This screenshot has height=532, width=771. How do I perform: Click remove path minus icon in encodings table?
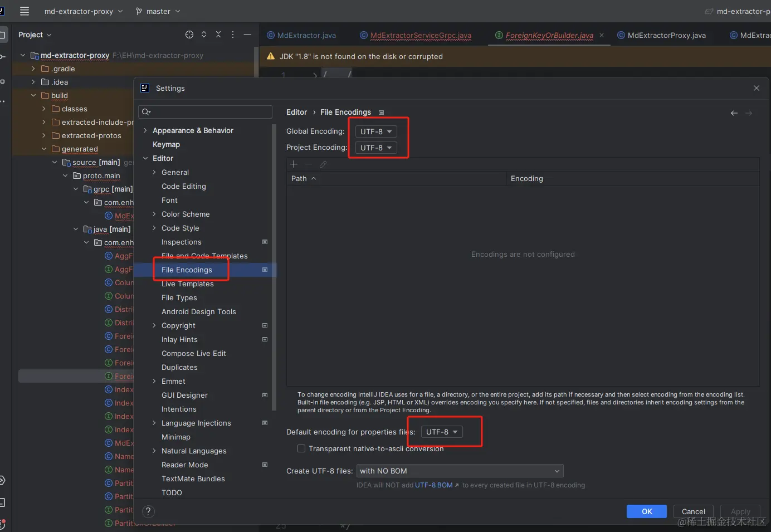308,164
